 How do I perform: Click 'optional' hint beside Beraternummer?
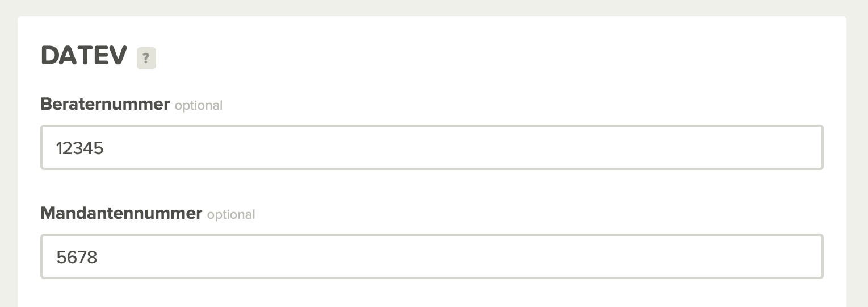[199, 106]
